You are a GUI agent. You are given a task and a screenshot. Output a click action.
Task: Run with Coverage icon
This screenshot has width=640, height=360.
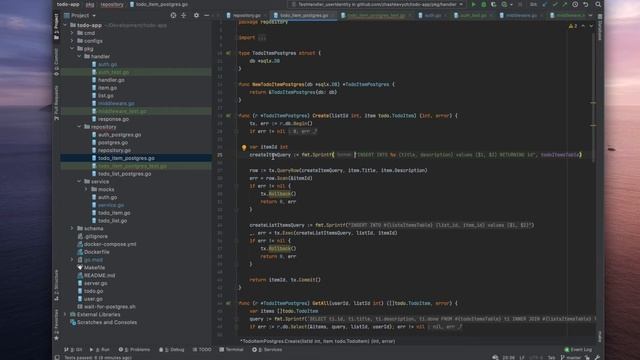[493, 4]
